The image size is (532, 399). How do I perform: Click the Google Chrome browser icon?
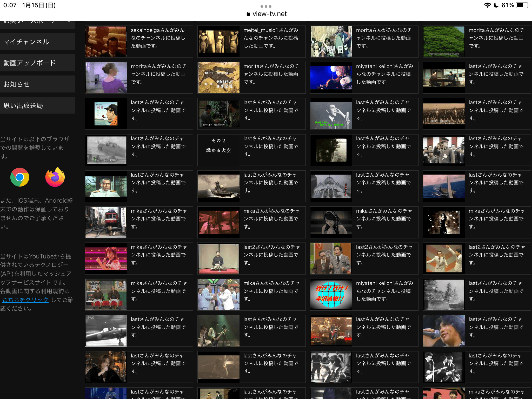click(x=20, y=177)
